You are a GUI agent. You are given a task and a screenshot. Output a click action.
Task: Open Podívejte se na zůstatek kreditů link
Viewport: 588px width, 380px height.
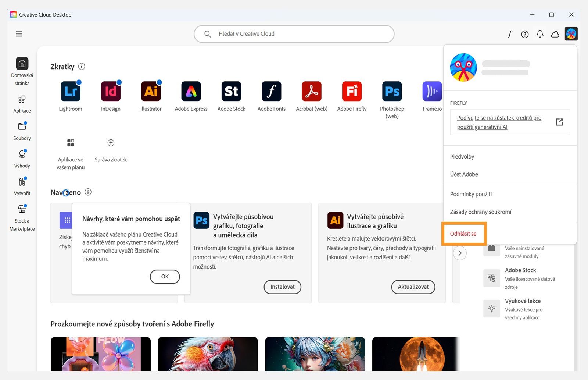coord(499,122)
